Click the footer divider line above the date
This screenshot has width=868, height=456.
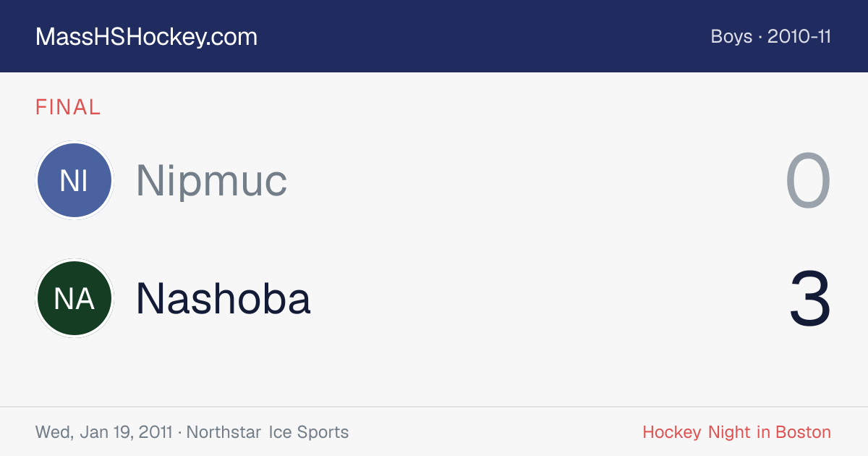click(x=434, y=407)
